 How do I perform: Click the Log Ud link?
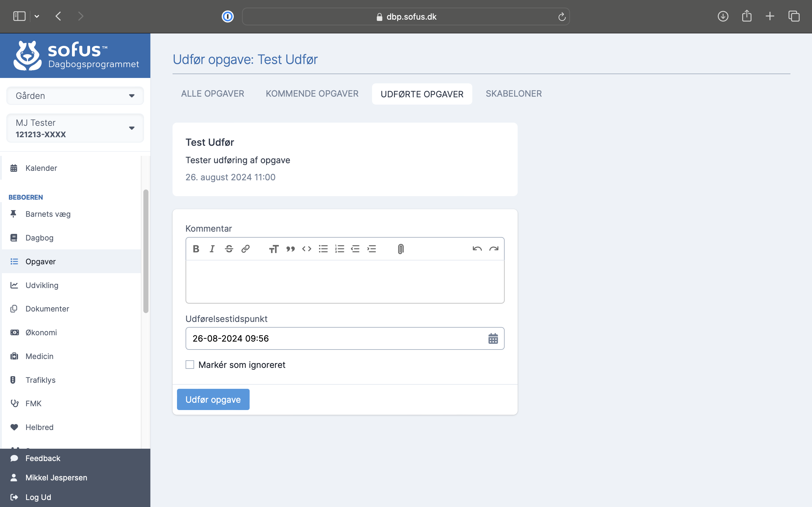pos(38,497)
